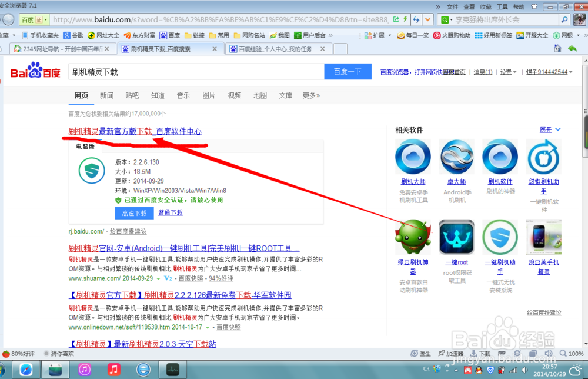The height and width of the screenshot is (379, 588).
Task: Open the 开服大全 extension
Action: point(533,35)
